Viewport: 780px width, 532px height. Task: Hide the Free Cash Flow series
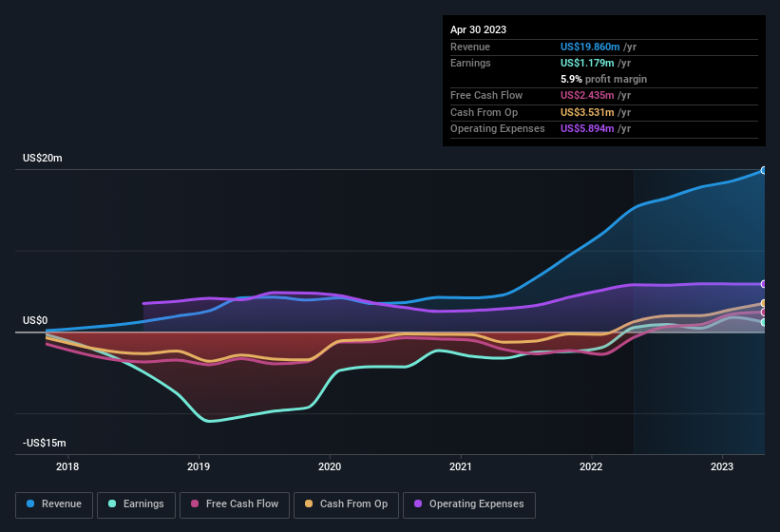pos(234,504)
